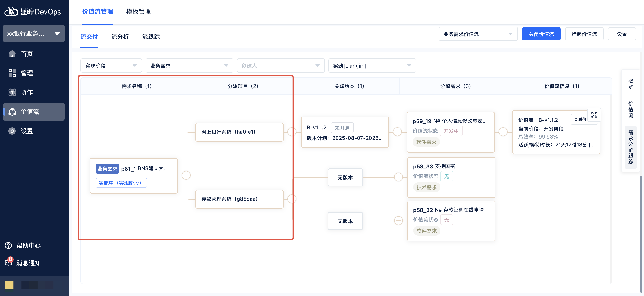Image resolution: width=644 pixels, height=296 pixels.
Task: Open the 业务需求价值流 dropdown
Action: point(478,34)
